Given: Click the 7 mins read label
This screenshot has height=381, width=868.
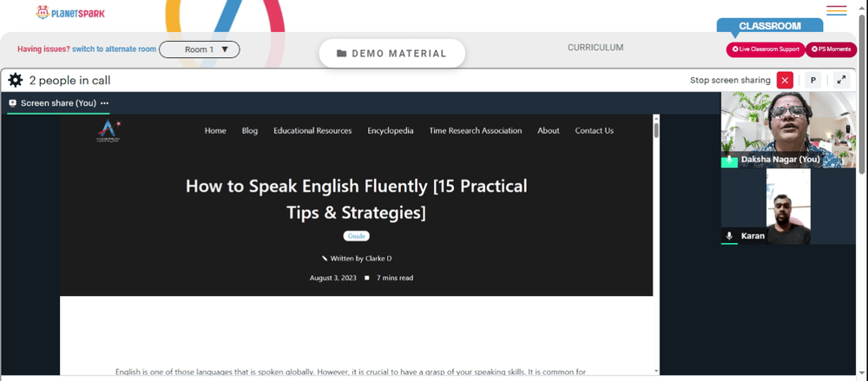Looking at the screenshot, I should click(395, 278).
